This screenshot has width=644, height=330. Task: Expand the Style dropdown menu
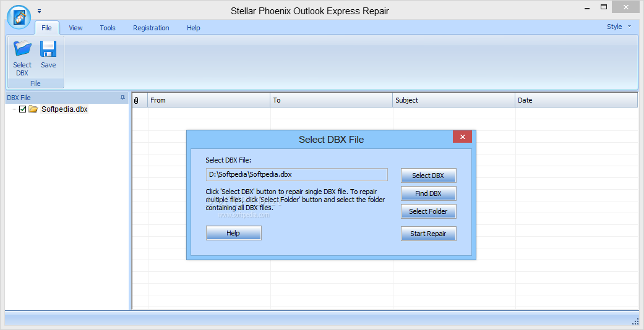[x=619, y=27]
